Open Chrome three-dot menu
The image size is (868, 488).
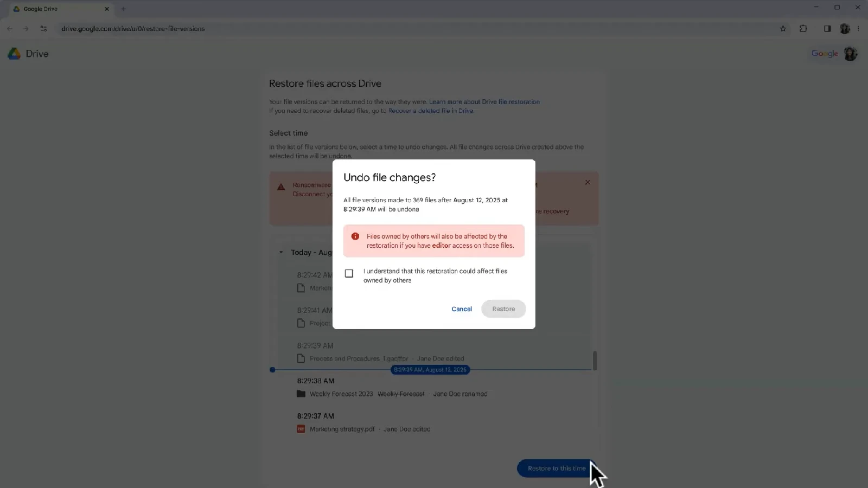(858, 29)
